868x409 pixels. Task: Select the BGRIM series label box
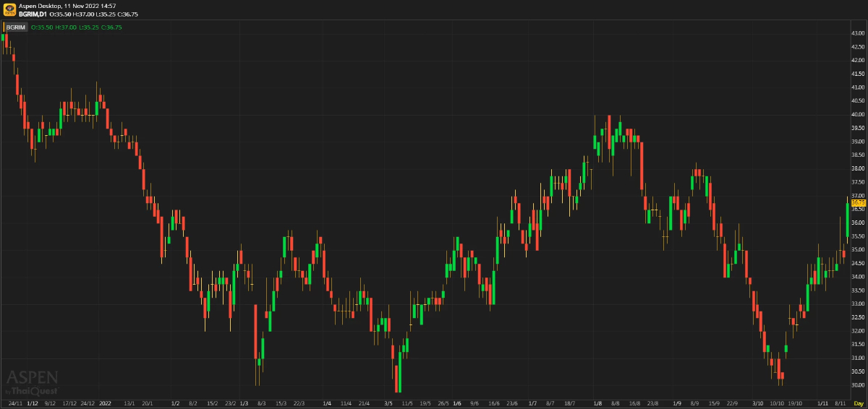pos(15,27)
